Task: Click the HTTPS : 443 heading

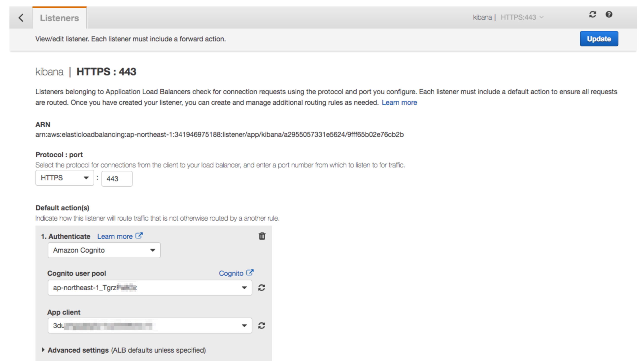Action: point(106,72)
